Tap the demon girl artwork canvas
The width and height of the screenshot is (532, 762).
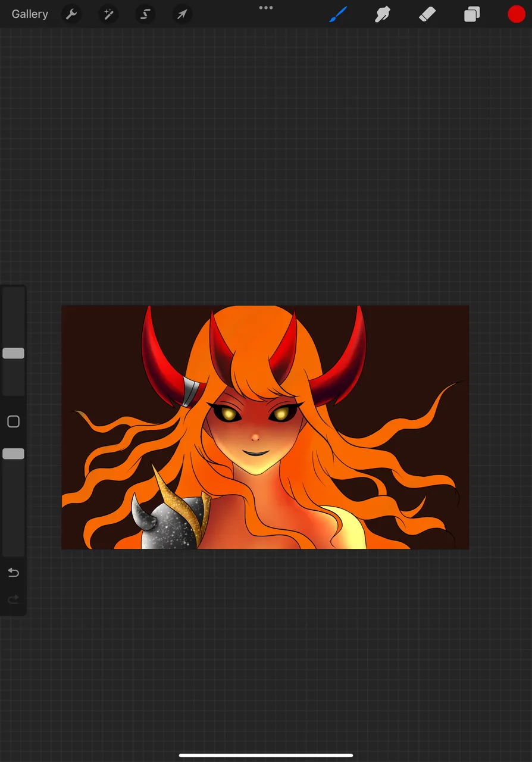coord(265,427)
